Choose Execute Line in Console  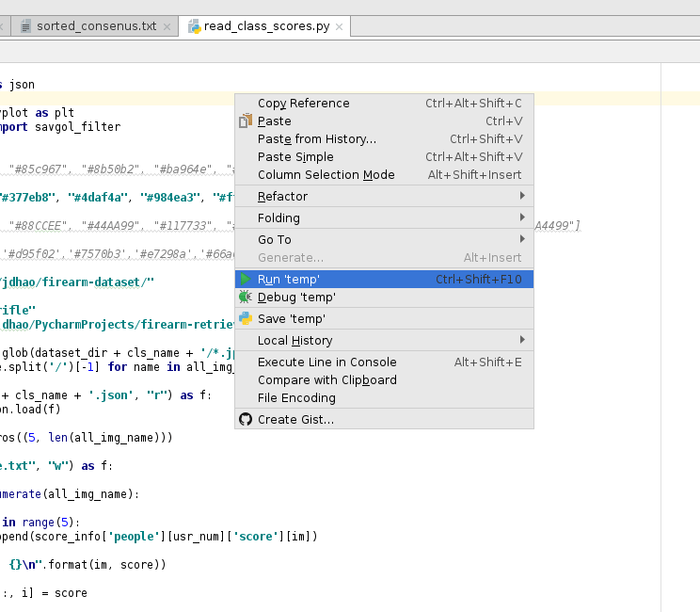coord(326,362)
